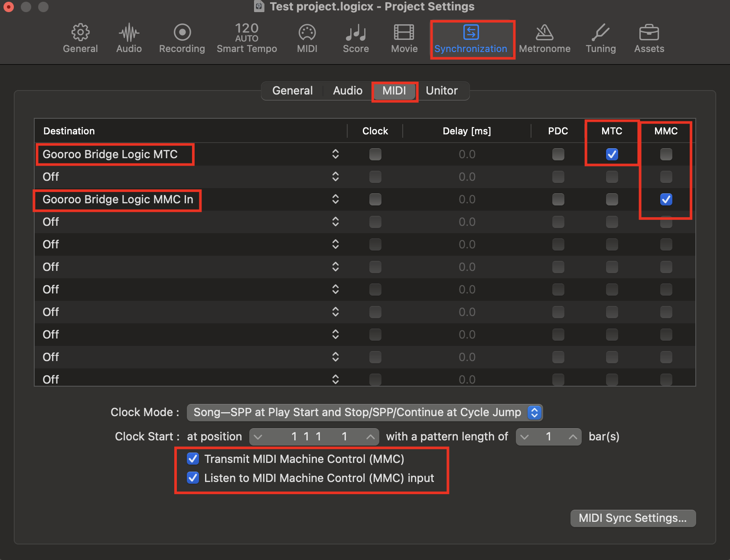Viewport: 730px width, 560px height.
Task: Decrease Clock Start position with down chevron
Action: point(258,437)
